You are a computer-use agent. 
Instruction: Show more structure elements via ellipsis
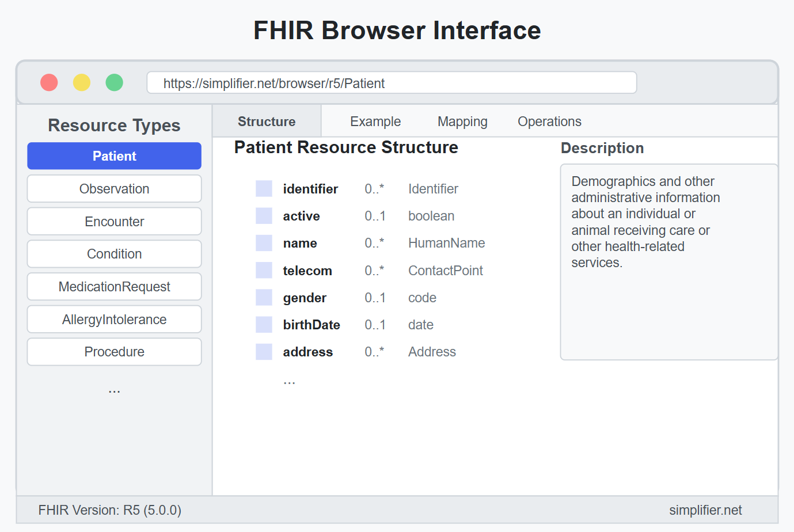pos(289,382)
